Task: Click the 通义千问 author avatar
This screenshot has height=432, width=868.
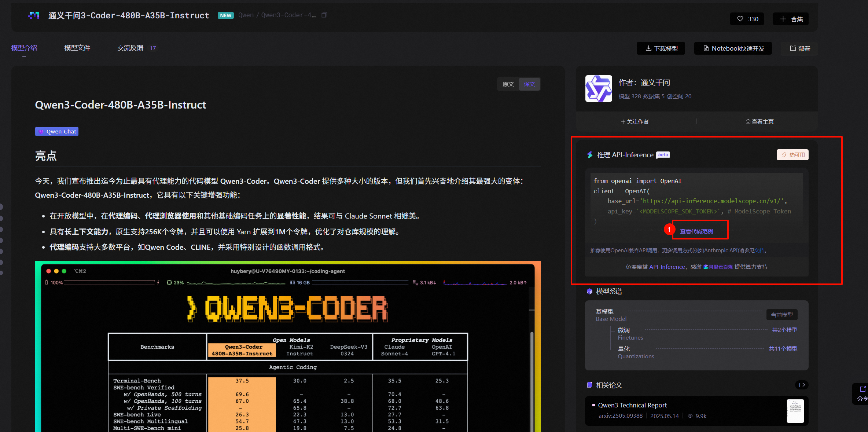Action: [598, 88]
